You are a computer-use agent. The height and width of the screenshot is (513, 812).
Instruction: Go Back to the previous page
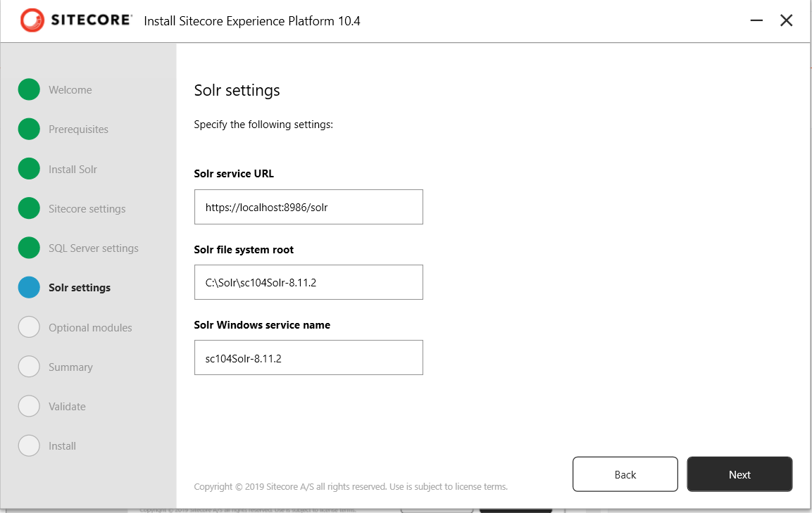point(625,474)
